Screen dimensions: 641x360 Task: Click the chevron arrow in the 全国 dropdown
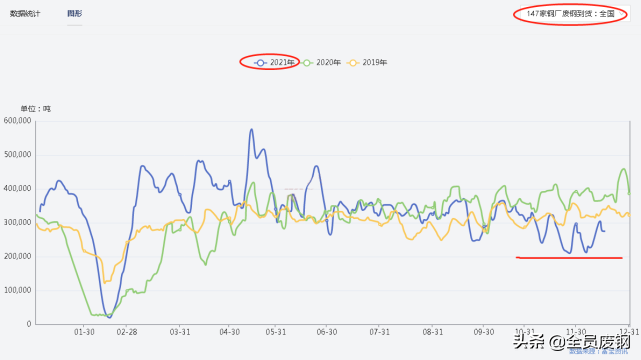click(x=622, y=14)
